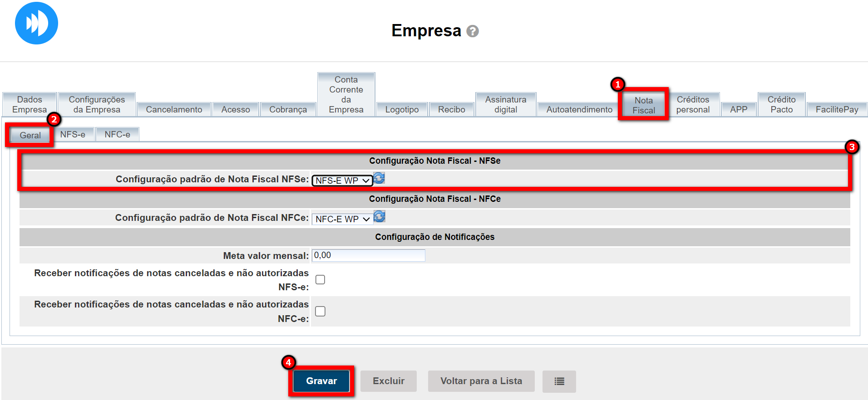Switch to the Nota Fiscal tab

643,105
